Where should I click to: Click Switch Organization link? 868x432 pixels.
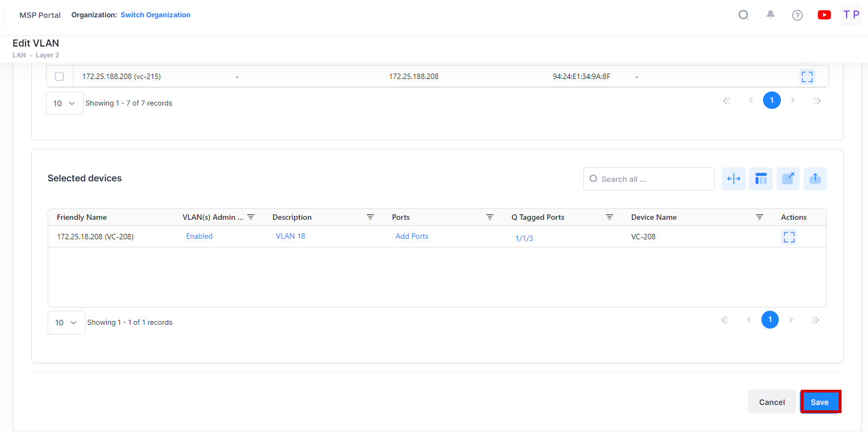(155, 15)
